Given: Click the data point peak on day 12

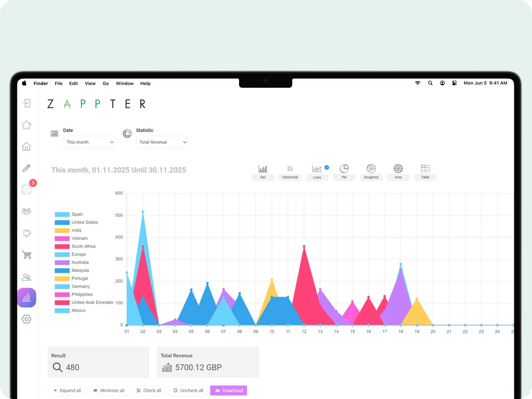Looking at the screenshot, I should click(304, 247).
